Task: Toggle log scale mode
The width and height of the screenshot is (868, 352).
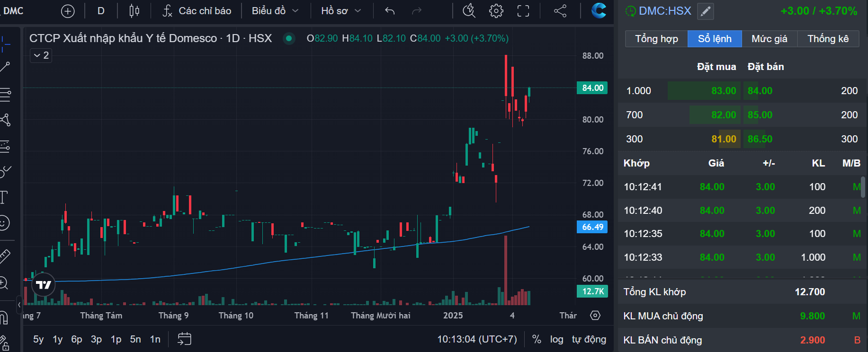Action: tap(556, 339)
